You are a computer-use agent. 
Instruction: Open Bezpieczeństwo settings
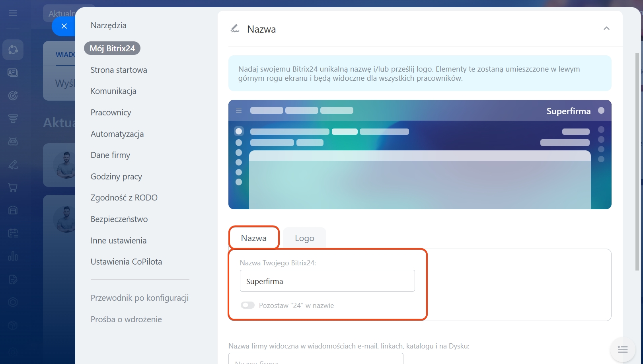119,219
